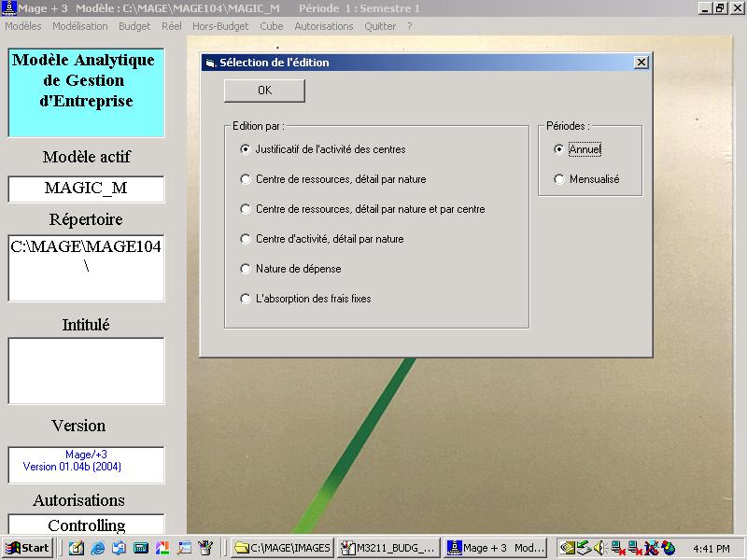Click the 'Version 01.04b (2004)' text
Image resolution: width=747 pixels, height=560 pixels.
tap(72, 467)
